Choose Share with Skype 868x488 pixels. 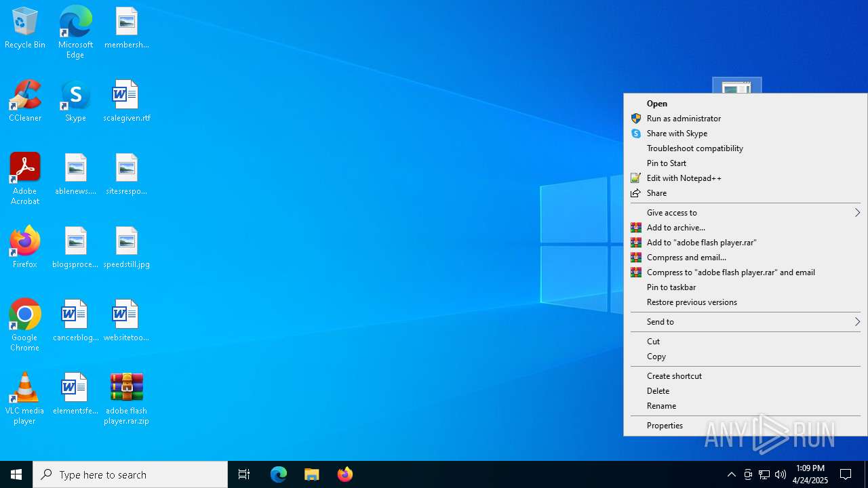pyautogui.click(x=745, y=134)
